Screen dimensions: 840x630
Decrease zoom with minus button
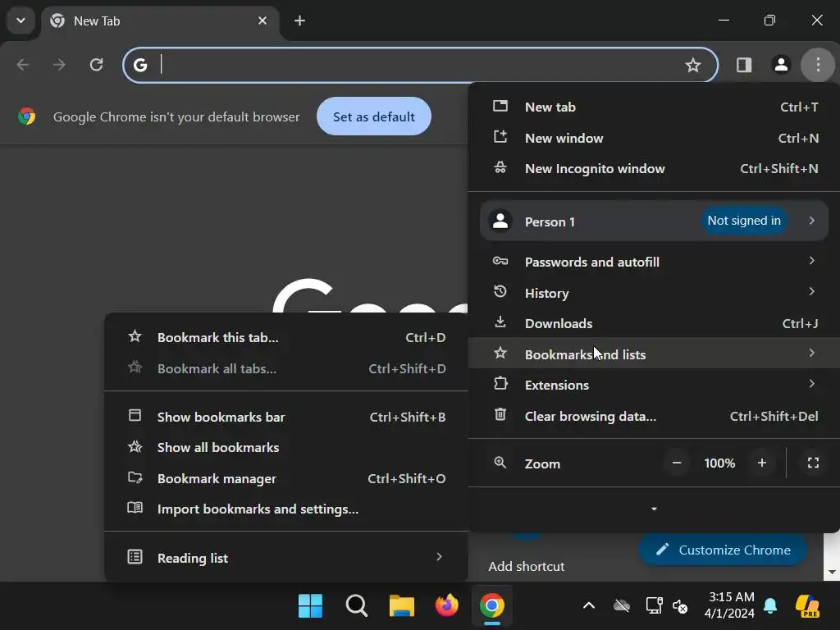(677, 463)
